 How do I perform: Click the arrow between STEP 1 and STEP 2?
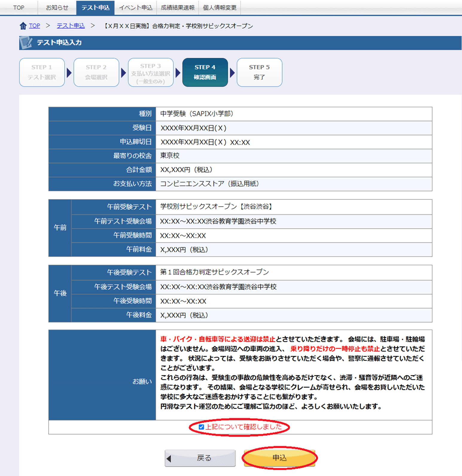click(x=69, y=73)
